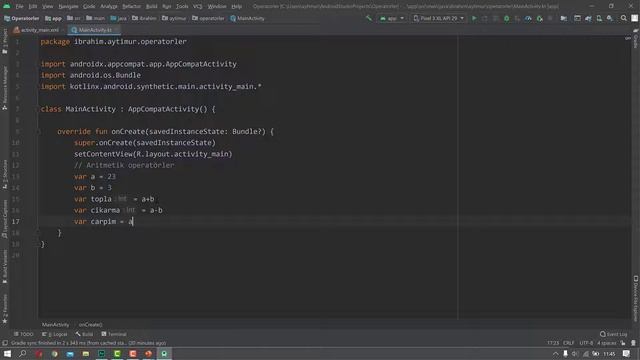Open the Event Log
The image size is (640, 360).
point(613,334)
